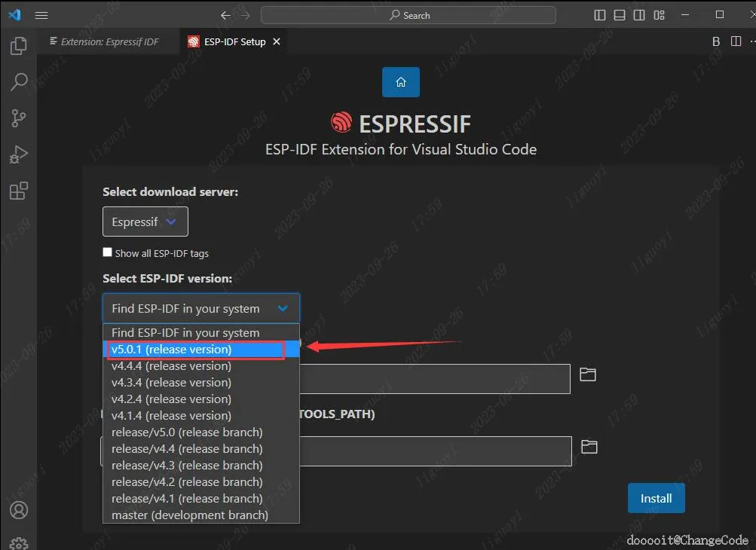The width and height of the screenshot is (756, 550).
Task: Collapse the ESP-IDF version dropdown
Action: point(201,308)
